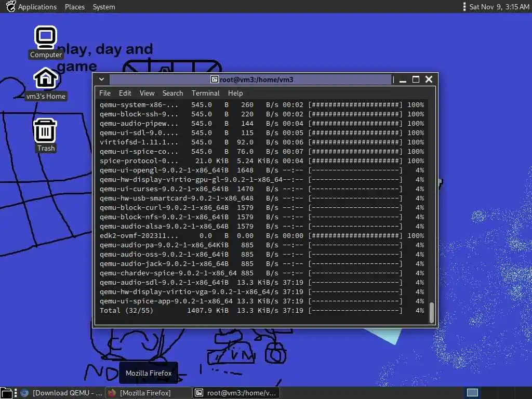Click the 'qemu-block-ssh-9...' row
The height and width of the screenshot is (399, 532).
(262, 114)
